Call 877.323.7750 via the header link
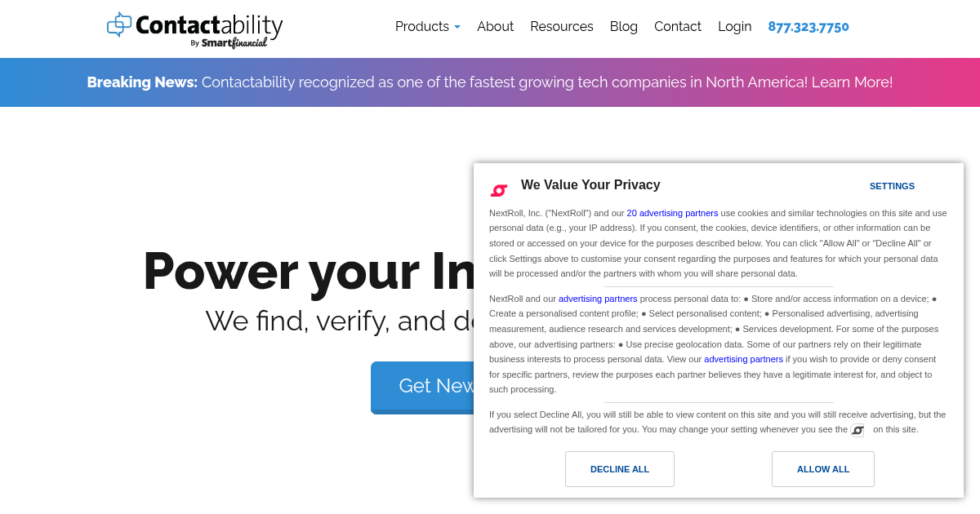 (x=808, y=27)
